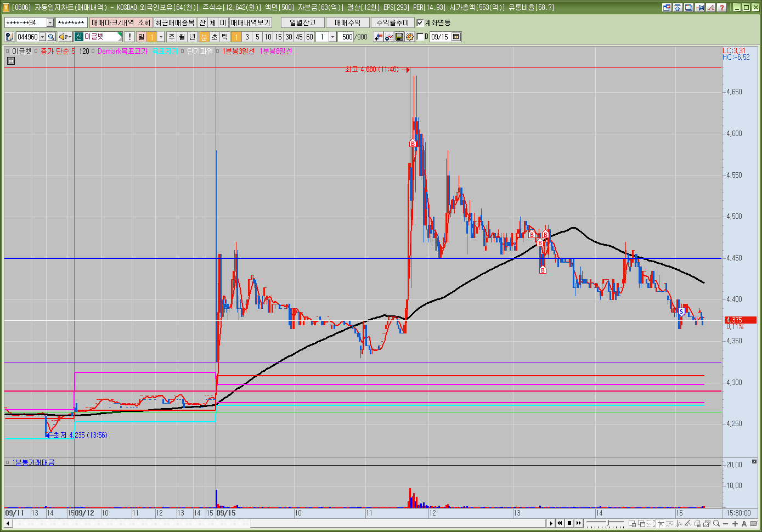Viewport: 762px width, 532px height.
Task: Click the stop playback button
Action: tap(569, 523)
